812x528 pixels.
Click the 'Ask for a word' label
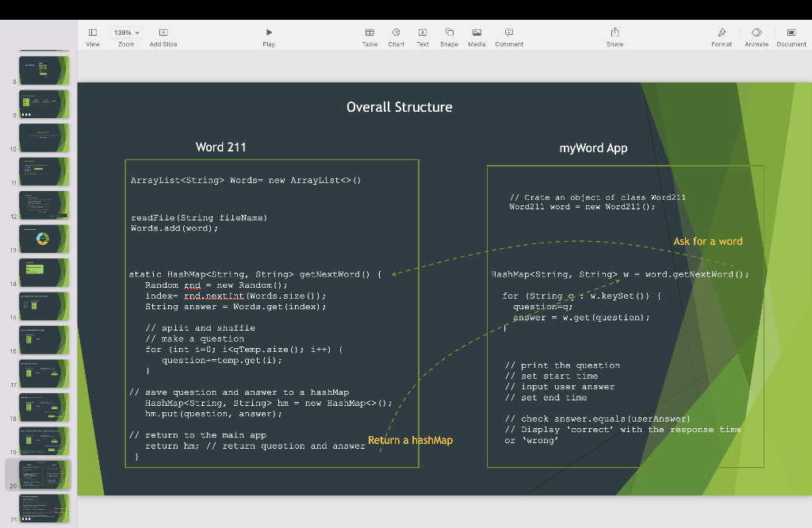coord(708,241)
